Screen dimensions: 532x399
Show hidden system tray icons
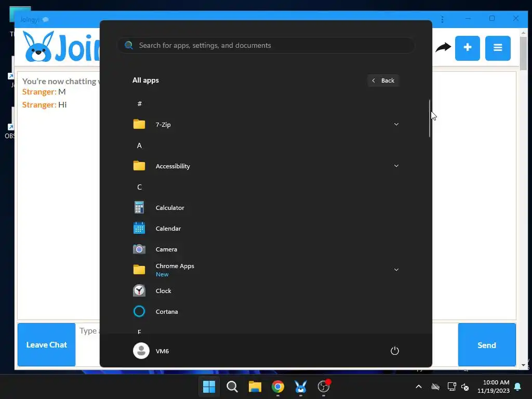click(x=419, y=387)
